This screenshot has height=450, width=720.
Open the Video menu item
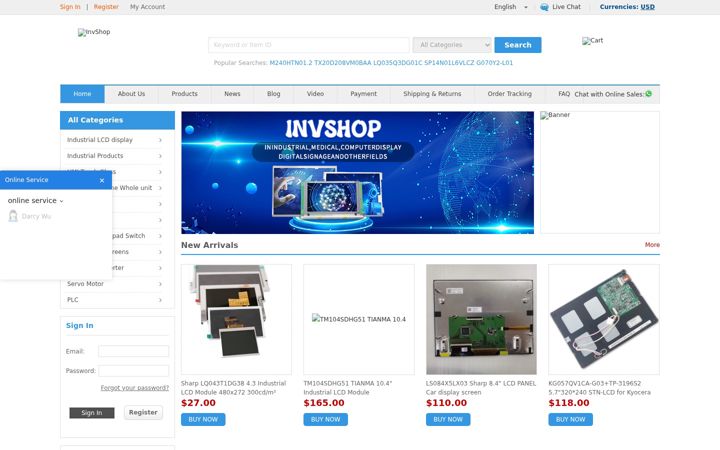[x=315, y=94]
